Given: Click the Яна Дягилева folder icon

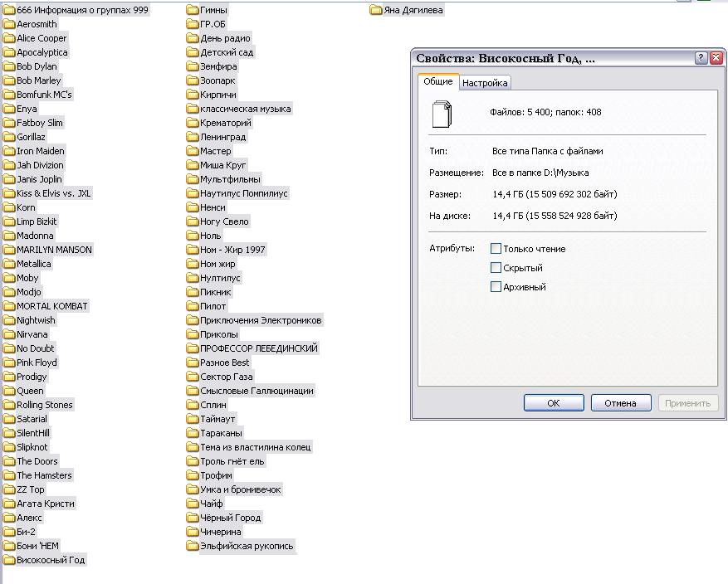Looking at the screenshot, I should click(376, 10).
